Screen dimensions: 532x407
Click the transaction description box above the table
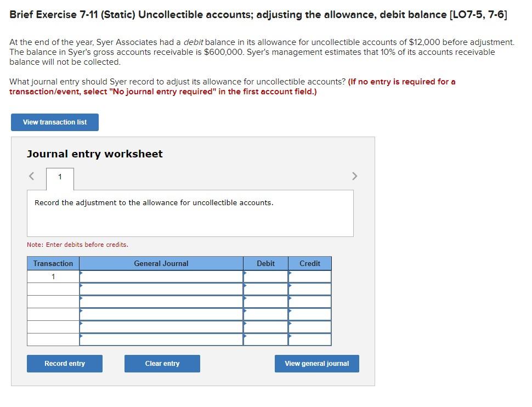tap(190, 213)
